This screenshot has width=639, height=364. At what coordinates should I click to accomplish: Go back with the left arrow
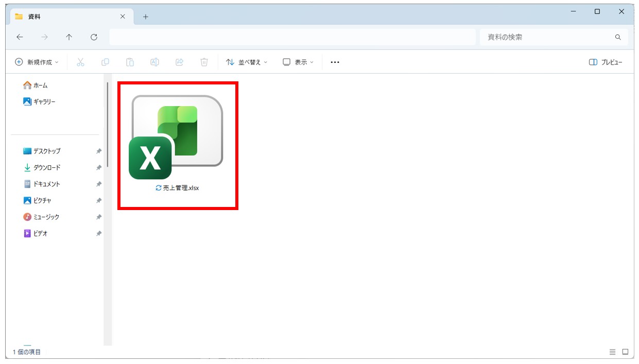(x=20, y=37)
